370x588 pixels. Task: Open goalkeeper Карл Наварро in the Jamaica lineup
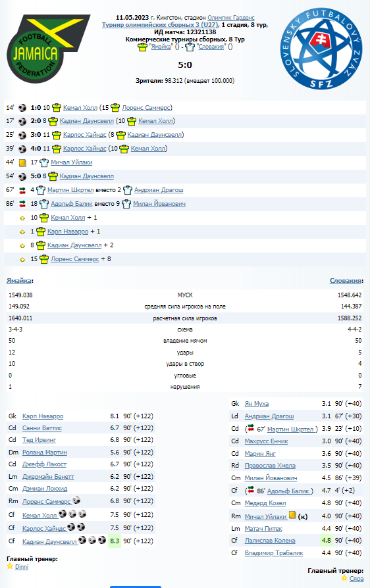pyautogui.click(x=43, y=416)
